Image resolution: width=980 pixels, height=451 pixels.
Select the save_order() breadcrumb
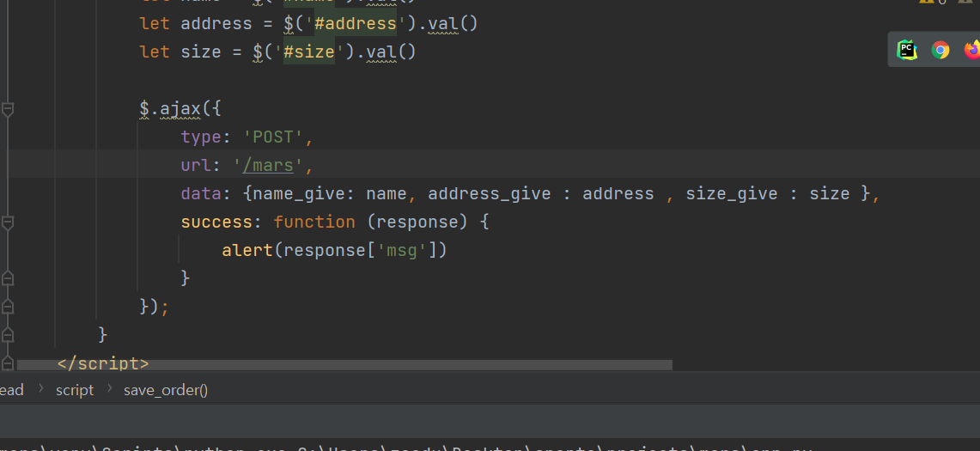pos(166,390)
